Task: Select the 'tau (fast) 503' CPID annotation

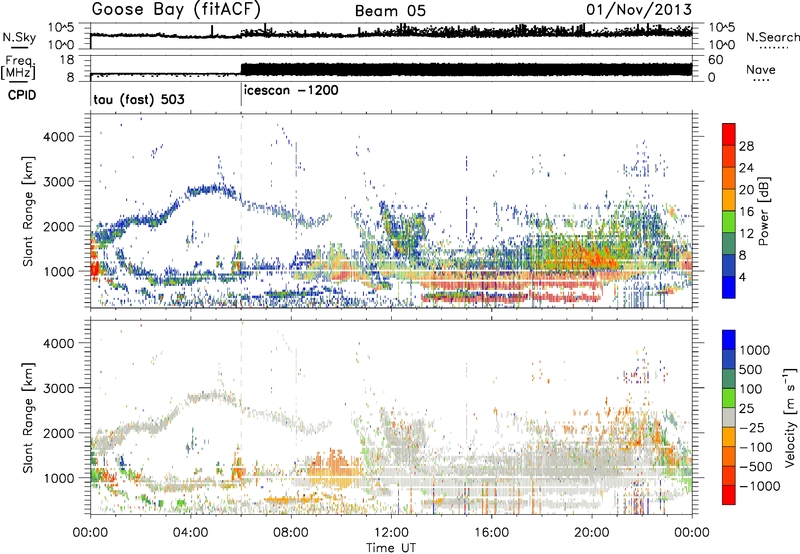Action: 139,99
